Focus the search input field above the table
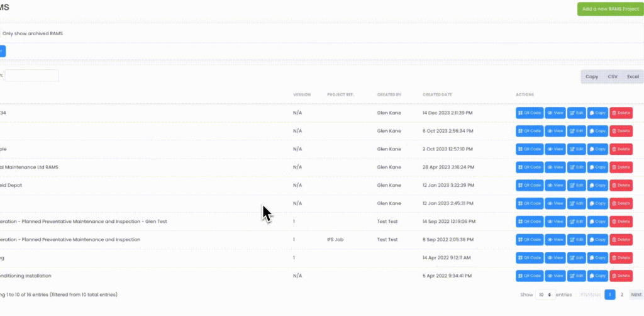The image size is (644, 316). click(x=31, y=76)
